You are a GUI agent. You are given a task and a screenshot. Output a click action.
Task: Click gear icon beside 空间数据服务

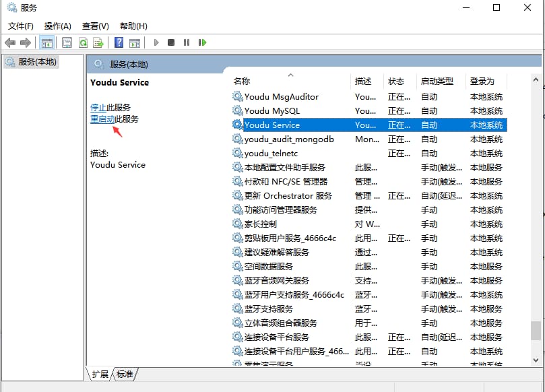pyautogui.click(x=237, y=266)
